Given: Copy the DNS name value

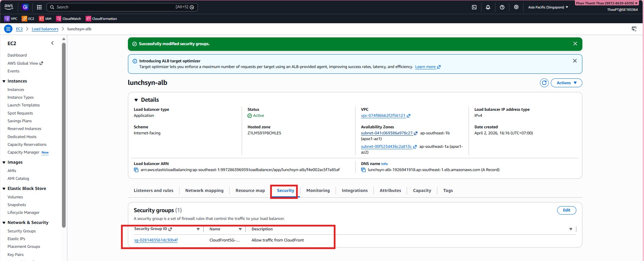Looking at the screenshot, I should pos(363,170).
